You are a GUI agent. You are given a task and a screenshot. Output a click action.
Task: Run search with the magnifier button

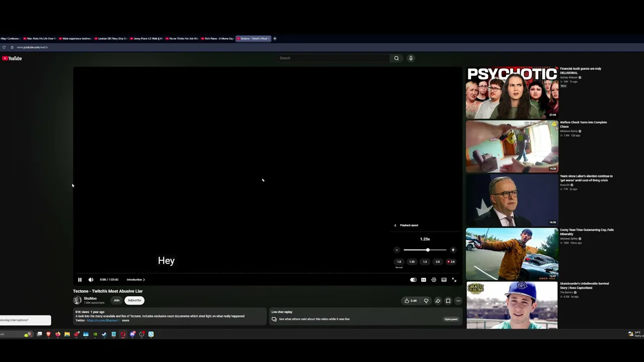[396, 58]
